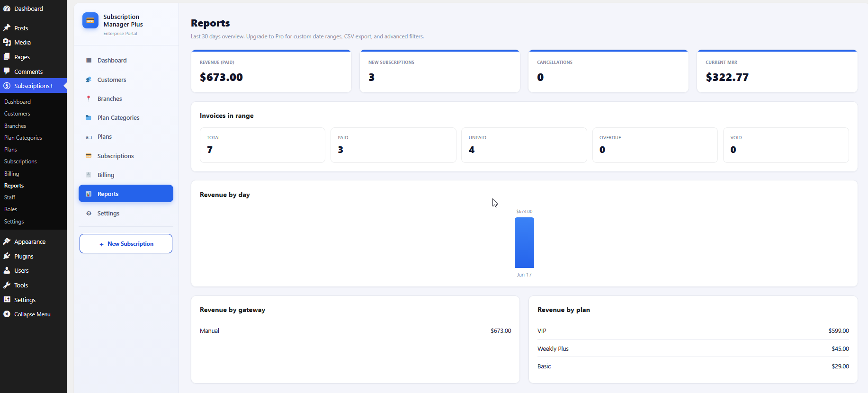868x393 pixels.
Task: Click the Users person icon
Action: pos(7,270)
